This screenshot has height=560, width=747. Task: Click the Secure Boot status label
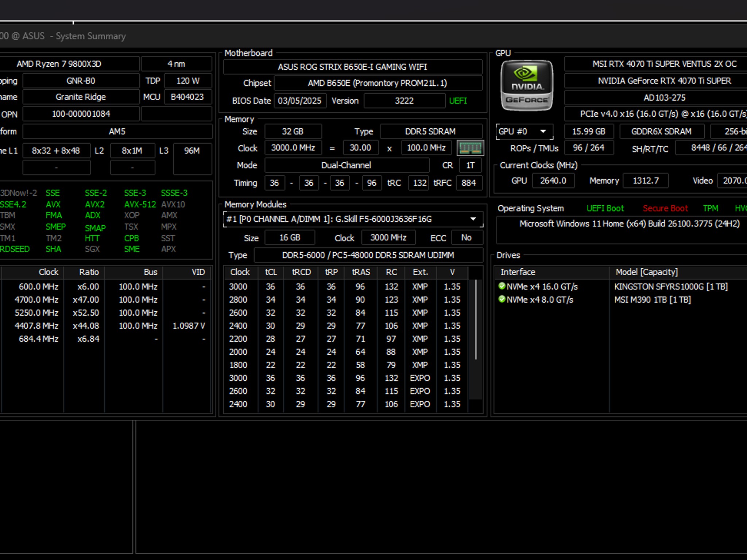[665, 209]
